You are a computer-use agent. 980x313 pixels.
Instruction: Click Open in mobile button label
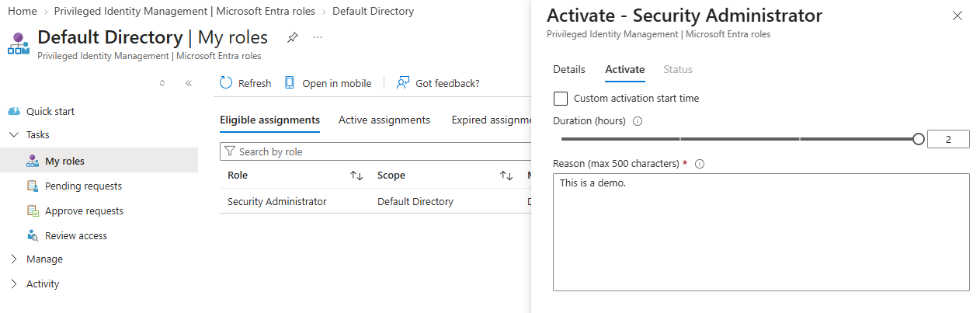click(337, 83)
